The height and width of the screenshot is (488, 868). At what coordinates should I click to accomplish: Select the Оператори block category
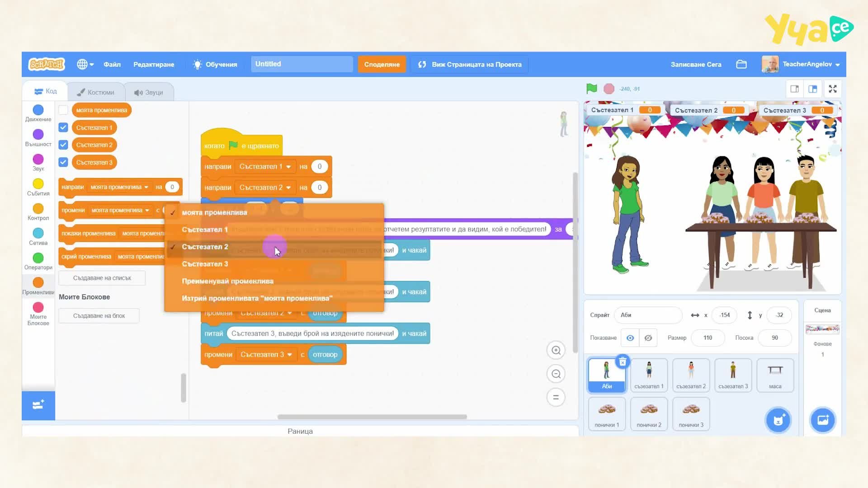38,261
